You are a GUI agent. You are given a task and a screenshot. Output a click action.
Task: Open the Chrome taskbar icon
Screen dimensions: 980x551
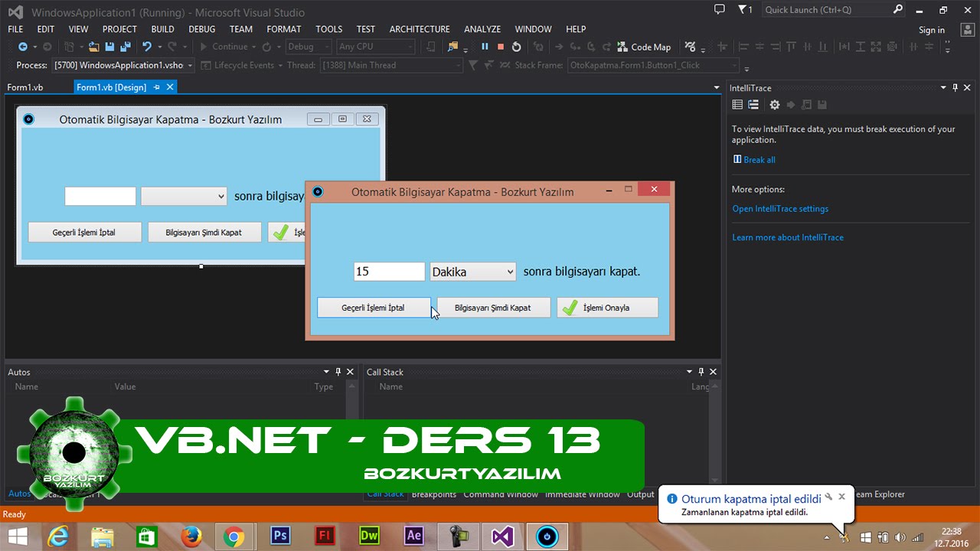tap(235, 536)
